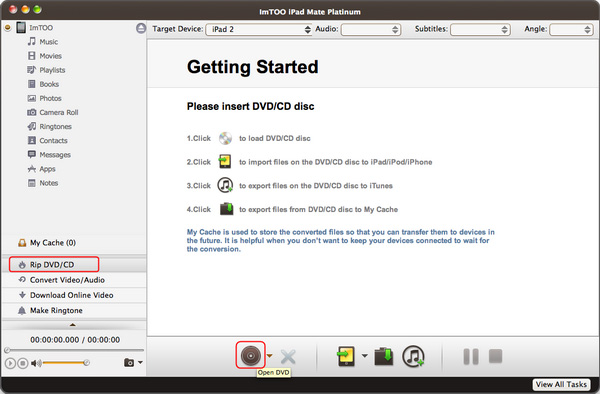Click the snapshot camera icon

tap(129, 362)
